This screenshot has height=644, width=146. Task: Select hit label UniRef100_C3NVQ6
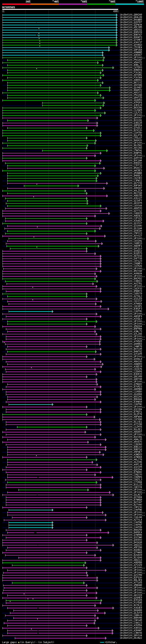click(x=131, y=633)
